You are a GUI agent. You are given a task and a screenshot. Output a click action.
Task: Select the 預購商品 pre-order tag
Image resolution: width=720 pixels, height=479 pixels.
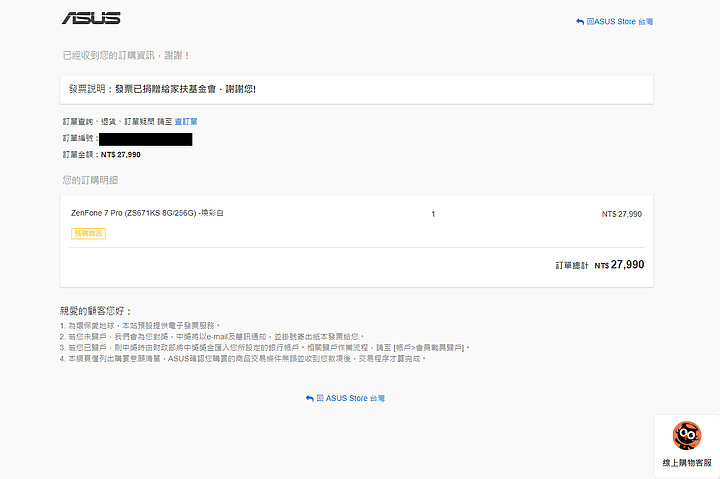tap(89, 234)
